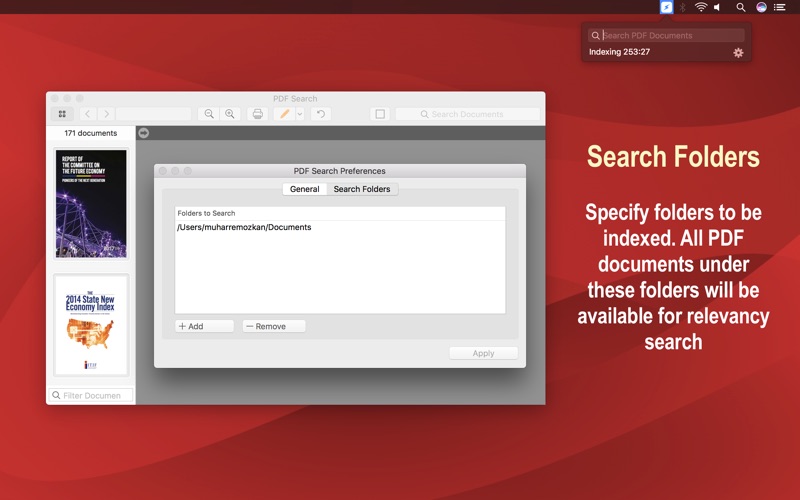The width and height of the screenshot is (800, 500).
Task: Click the Add folder button
Action: [x=204, y=326]
